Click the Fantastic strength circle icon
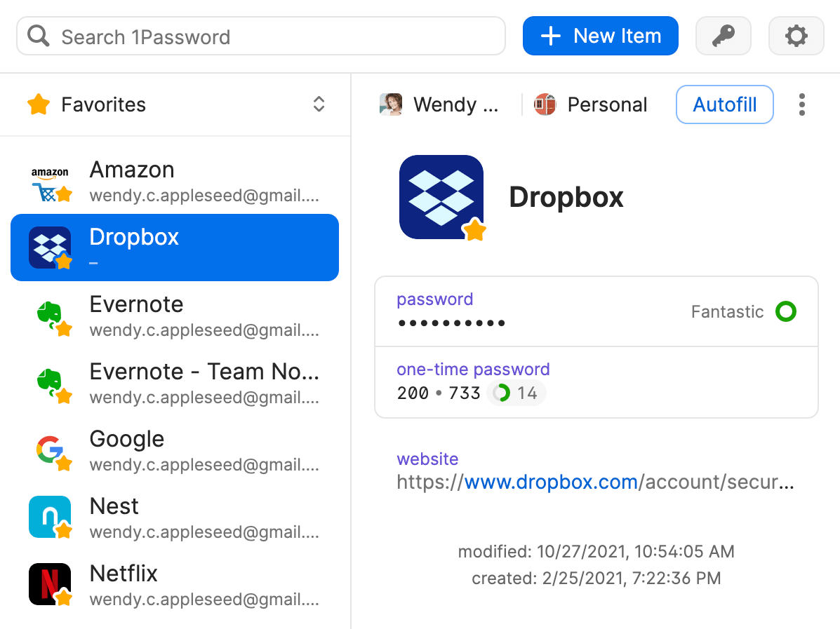 coord(785,311)
